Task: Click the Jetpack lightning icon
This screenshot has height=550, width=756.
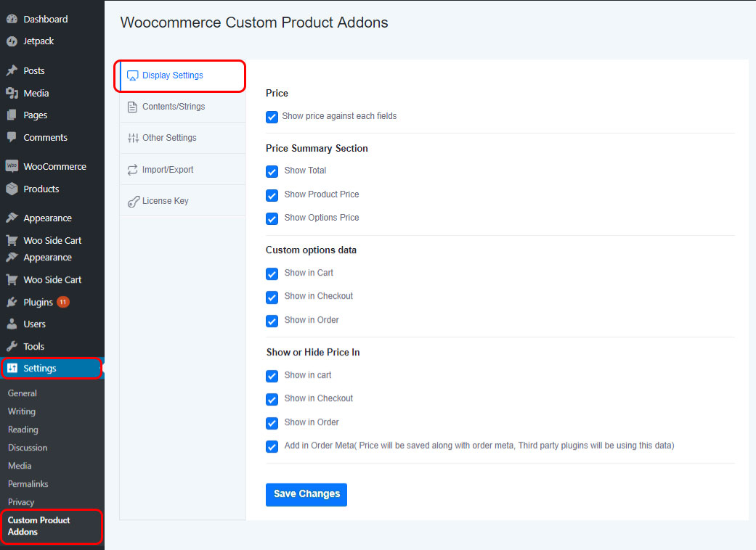Action: point(12,41)
